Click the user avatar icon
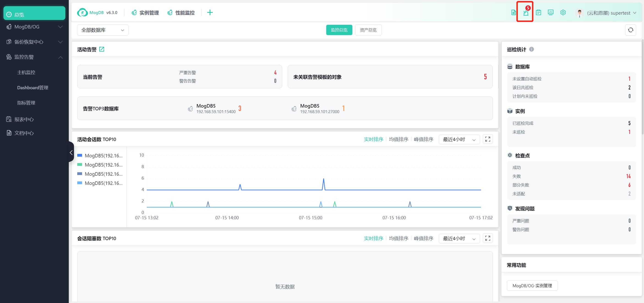The image size is (644, 303). (580, 13)
